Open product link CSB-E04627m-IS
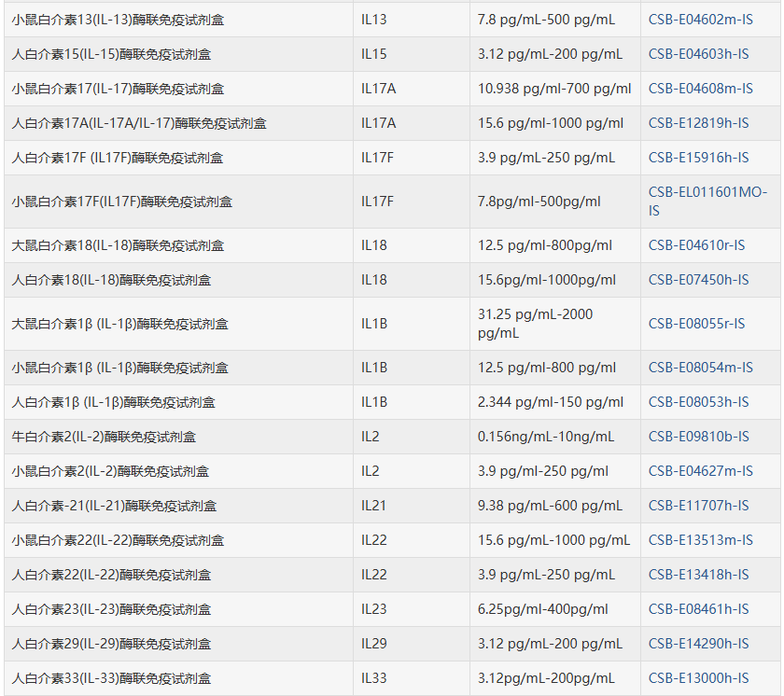The image size is (784, 696). 701,471
